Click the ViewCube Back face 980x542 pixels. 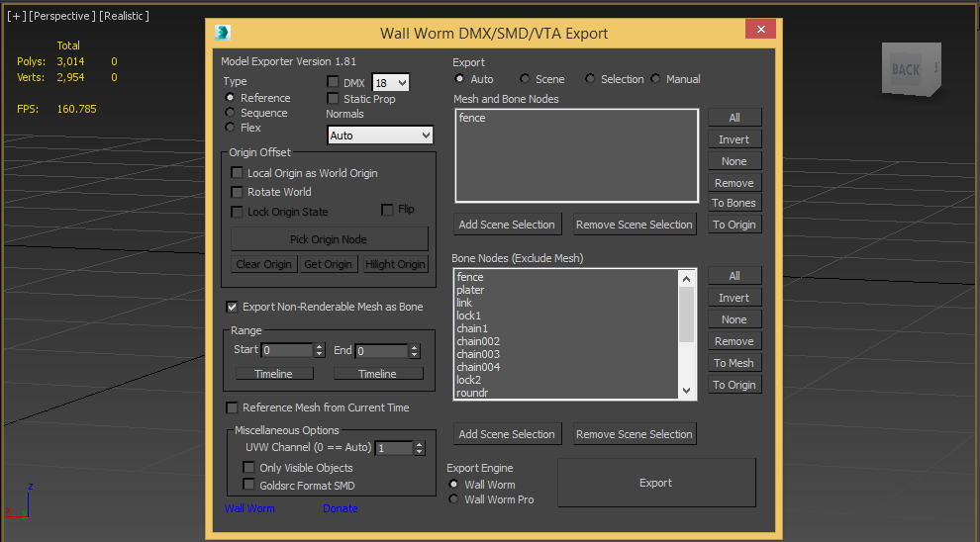tap(906, 70)
